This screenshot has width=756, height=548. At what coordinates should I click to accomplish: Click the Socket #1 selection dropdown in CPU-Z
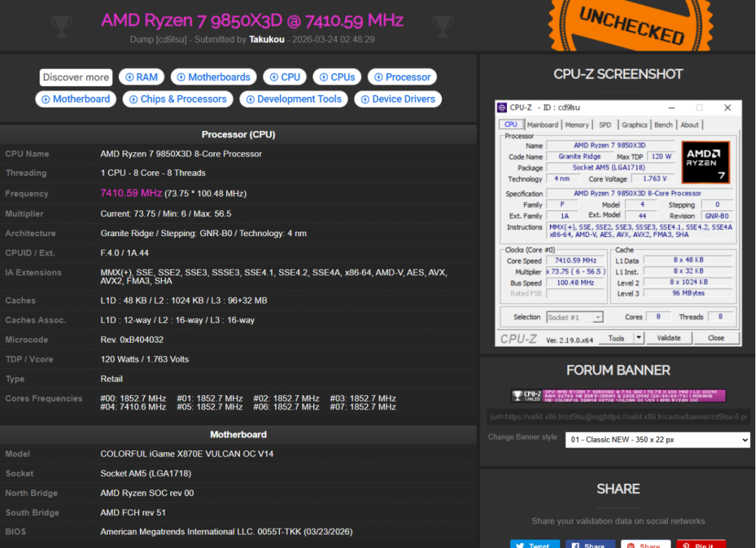(x=575, y=317)
